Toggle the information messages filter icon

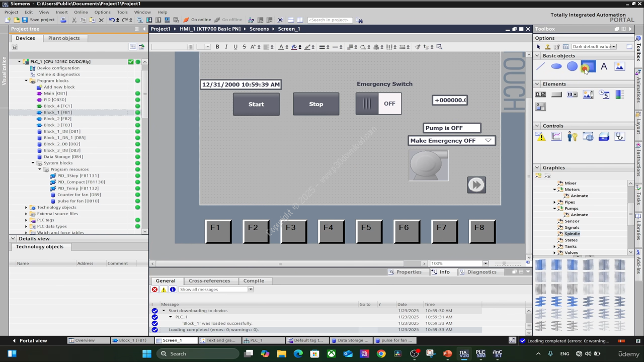point(173,289)
